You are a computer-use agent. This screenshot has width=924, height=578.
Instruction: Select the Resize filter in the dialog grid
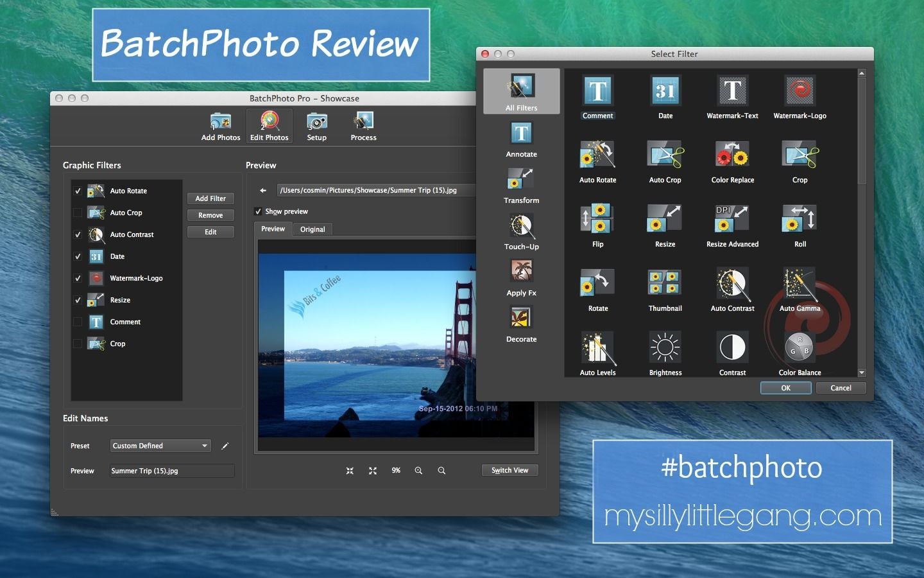pyautogui.click(x=665, y=225)
